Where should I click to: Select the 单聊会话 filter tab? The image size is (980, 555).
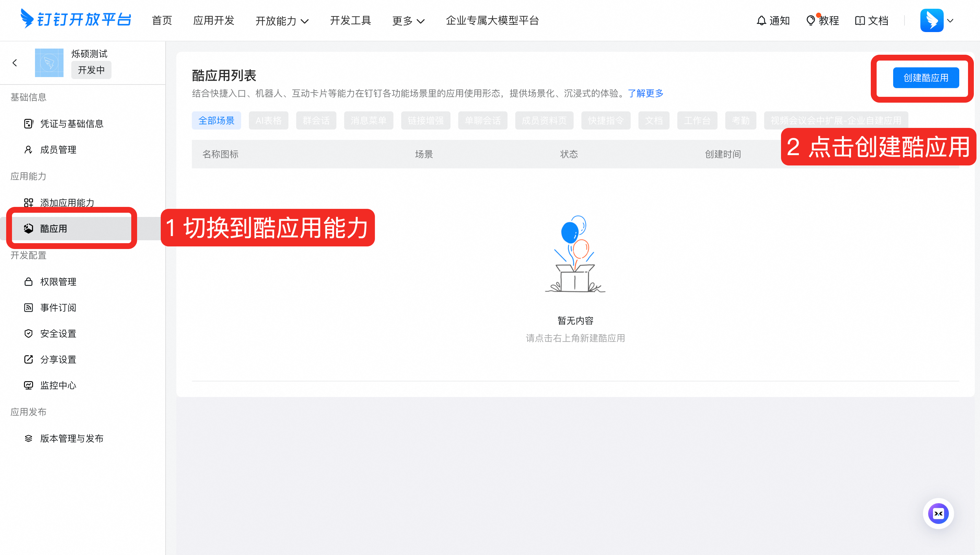(x=483, y=120)
